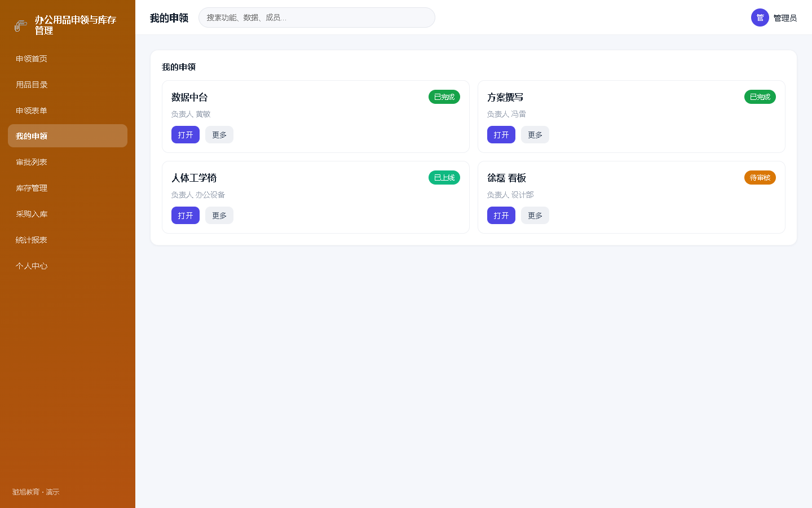
Task: Open the 数据中台 card with 打开
Action: pyautogui.click(x=186, y=135)
